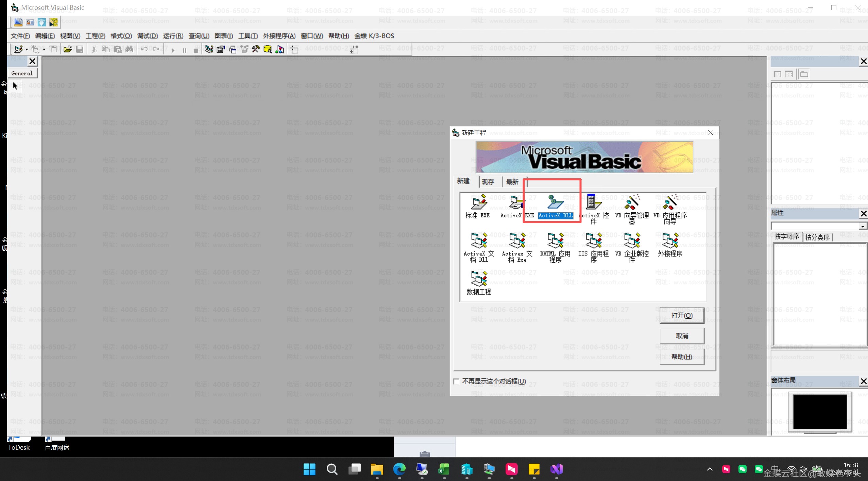Show hidden tray icons chevron

pos(710,469)
